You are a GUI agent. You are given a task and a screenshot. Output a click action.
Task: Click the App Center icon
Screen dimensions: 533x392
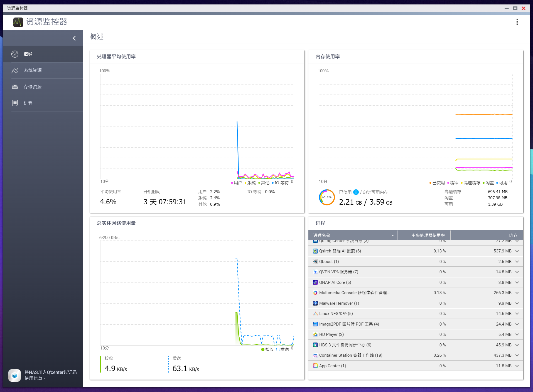(315, 366)
